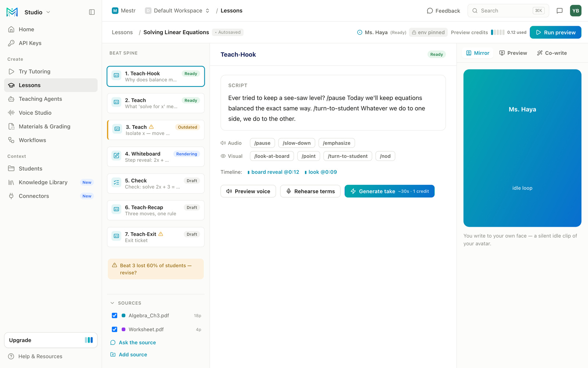Open the chat messages icon
Viewport: 588px width, 368px height.
coord(559,11)
